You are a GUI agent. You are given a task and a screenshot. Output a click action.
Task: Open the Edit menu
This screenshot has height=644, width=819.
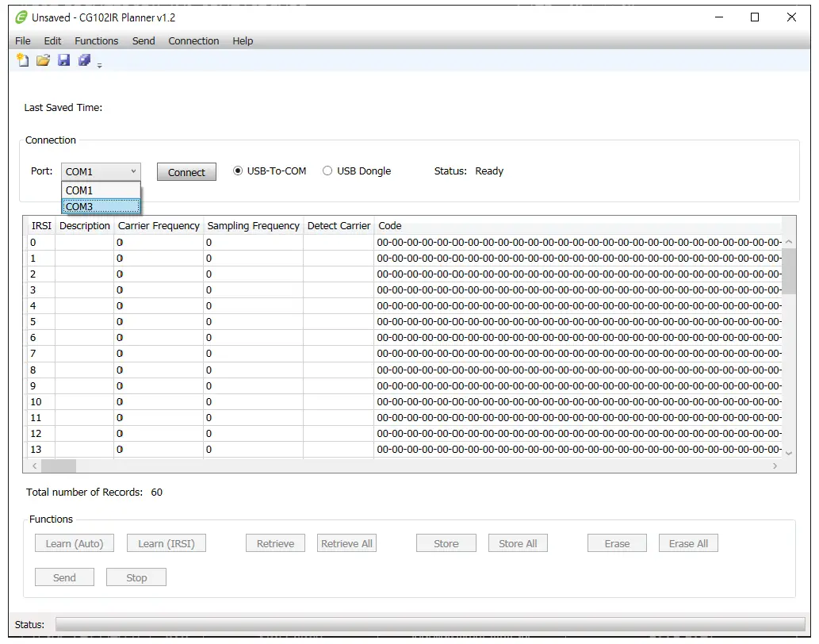(x=52, y=40)
